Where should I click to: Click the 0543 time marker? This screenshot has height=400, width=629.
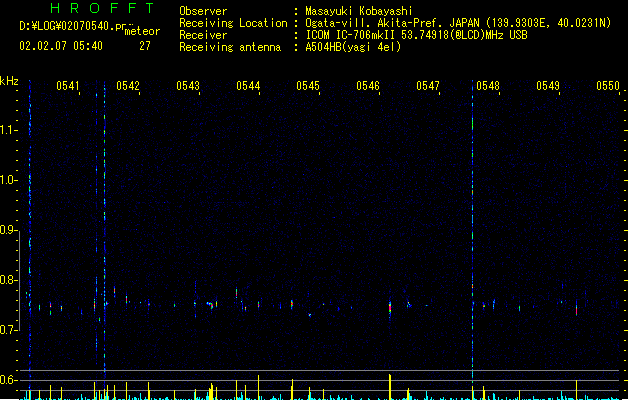[x=188, y=86]
